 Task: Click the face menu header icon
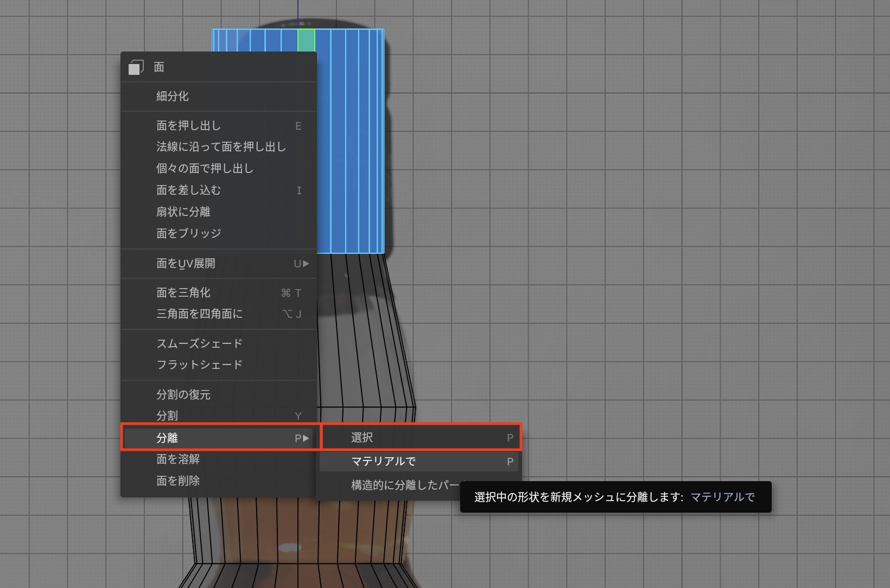pos(136,67)
